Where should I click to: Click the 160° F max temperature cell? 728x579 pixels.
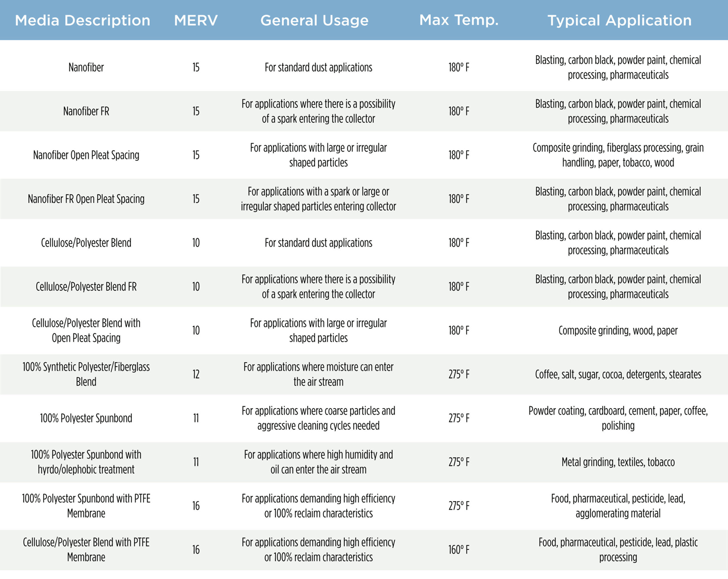(x=459, y=550)
